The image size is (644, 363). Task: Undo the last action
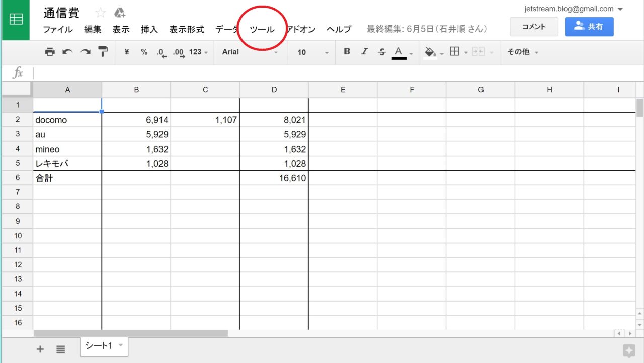[x=67, y=52]
